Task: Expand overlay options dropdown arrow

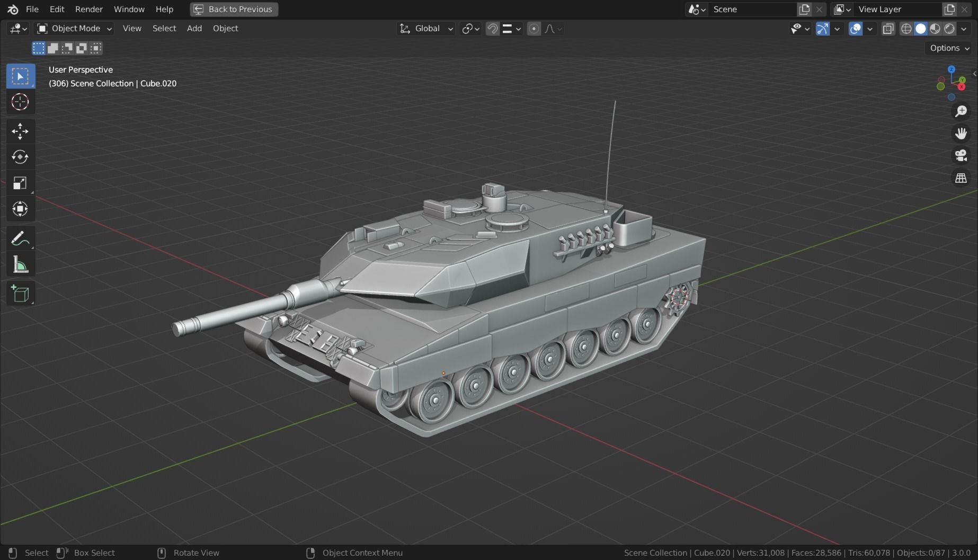Action: 870,29
